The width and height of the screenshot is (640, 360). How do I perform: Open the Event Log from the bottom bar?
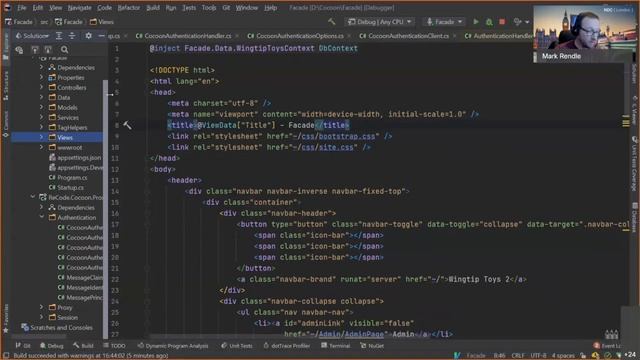pyautogui.click(x=607, y=346)
